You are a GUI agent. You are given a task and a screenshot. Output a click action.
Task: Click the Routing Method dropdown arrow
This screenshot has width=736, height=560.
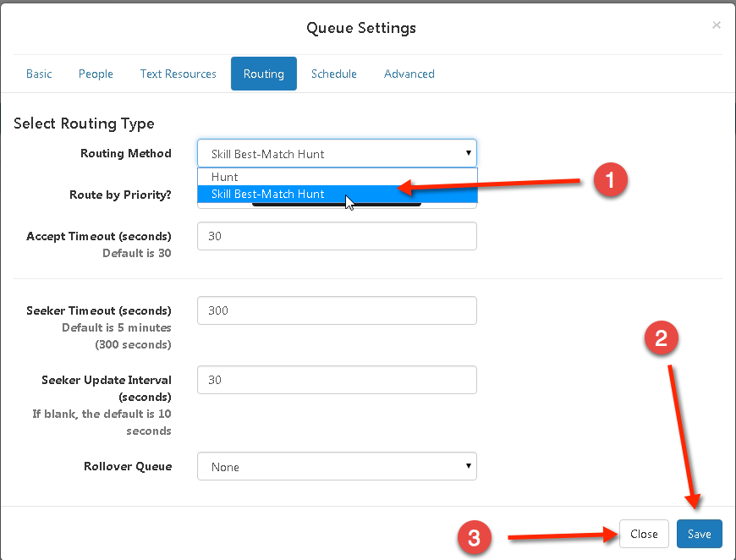(468, 153)
